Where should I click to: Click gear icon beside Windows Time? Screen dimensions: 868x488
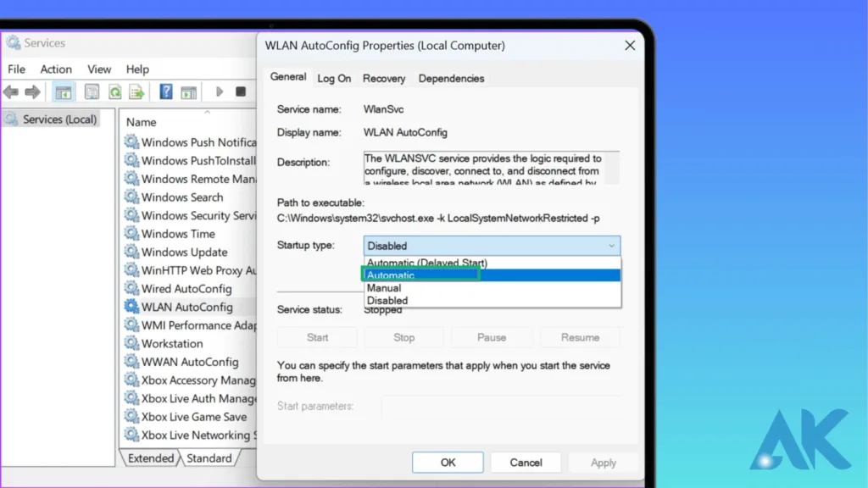click(131, 233)
